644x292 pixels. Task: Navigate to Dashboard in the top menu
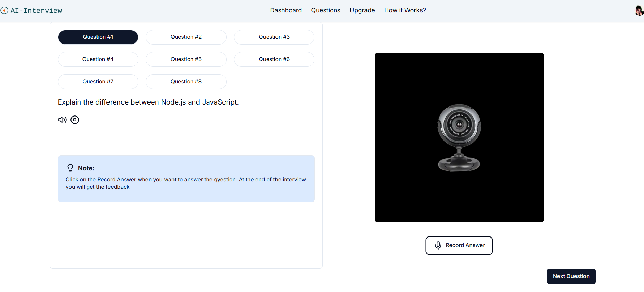pos(286,10)
